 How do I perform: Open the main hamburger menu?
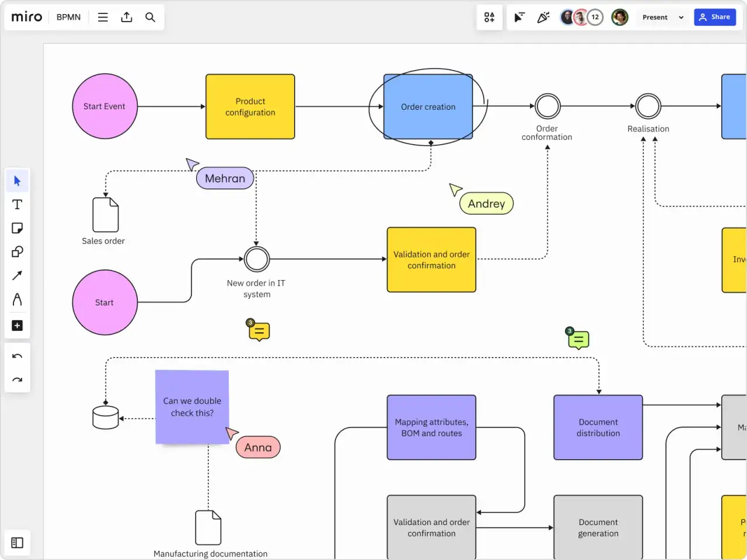(x=103, y=17)
